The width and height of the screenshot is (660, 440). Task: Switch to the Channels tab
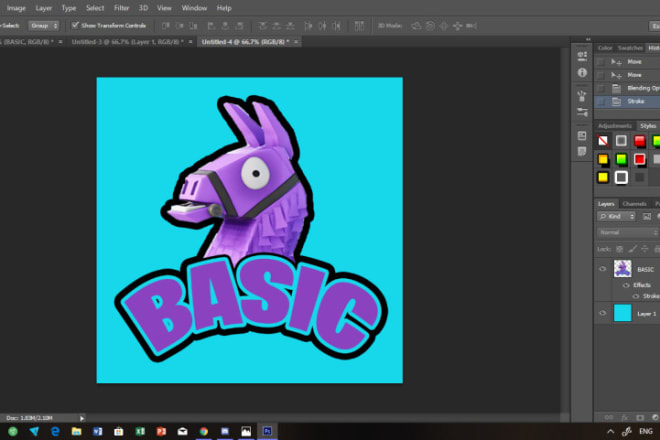(634, 204)
